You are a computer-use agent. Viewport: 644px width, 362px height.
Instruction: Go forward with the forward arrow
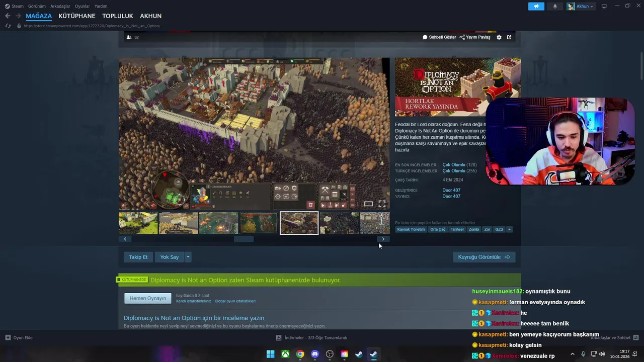point(18,16)
